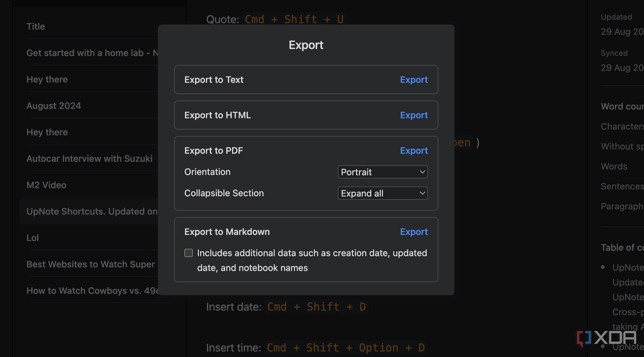This screenshot has height=357, width=644.
Task: Click Export for Export to Markdown
Action: (414, 231)
